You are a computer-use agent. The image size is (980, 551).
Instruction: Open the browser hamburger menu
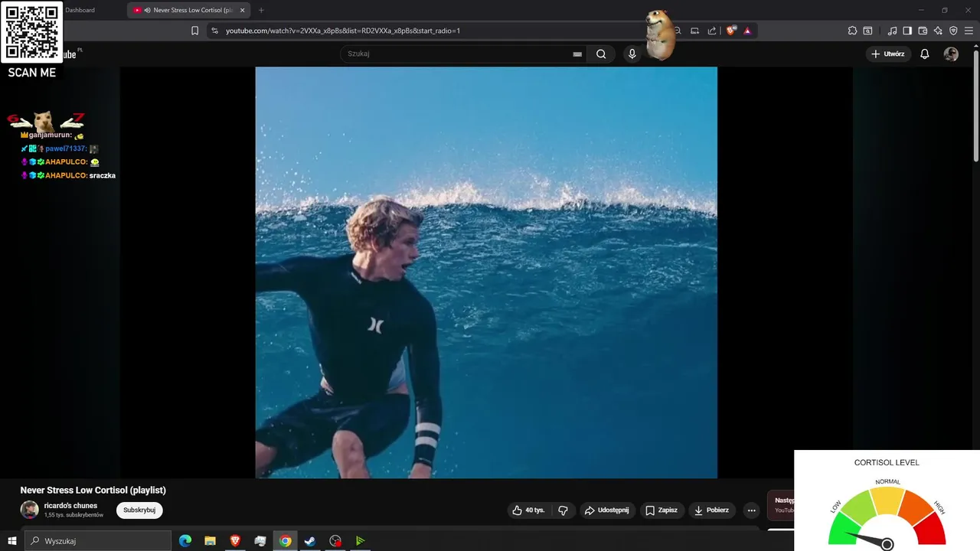point(969,31)
